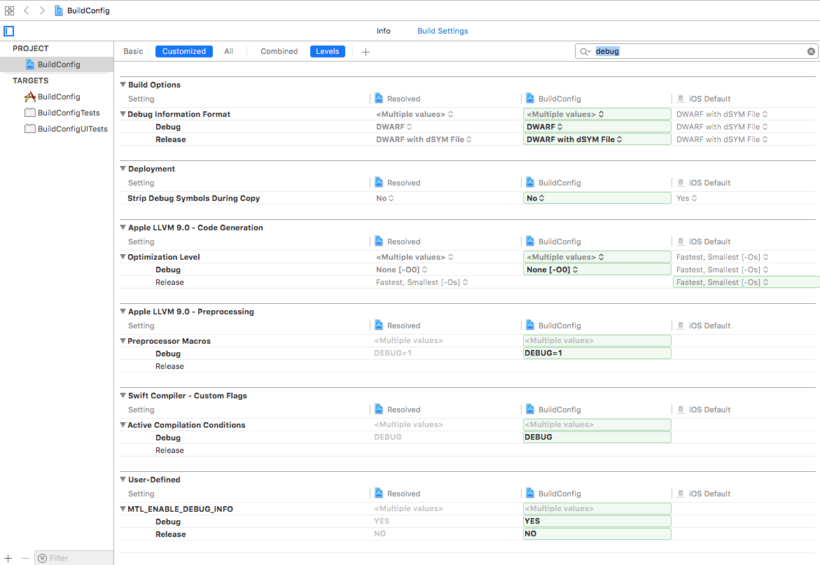Collapse Swift Compiler Custom Flags section

pos(123,396)
